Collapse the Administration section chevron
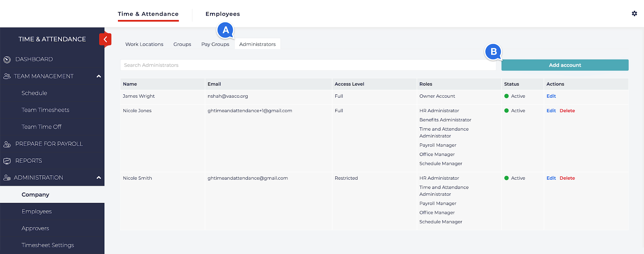The height and width of the screenshot is (254, 644). point(99,178)
